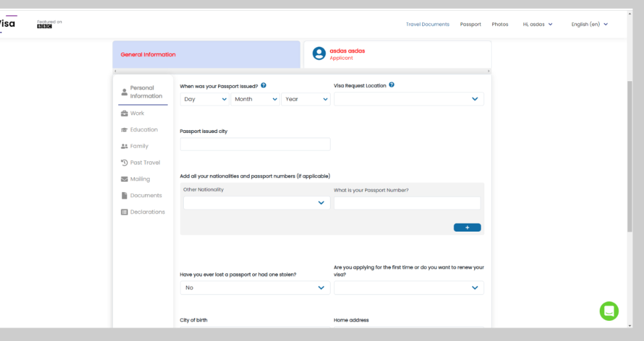
Task: Click the Education graduation cap icon
Action: point(125,130)
